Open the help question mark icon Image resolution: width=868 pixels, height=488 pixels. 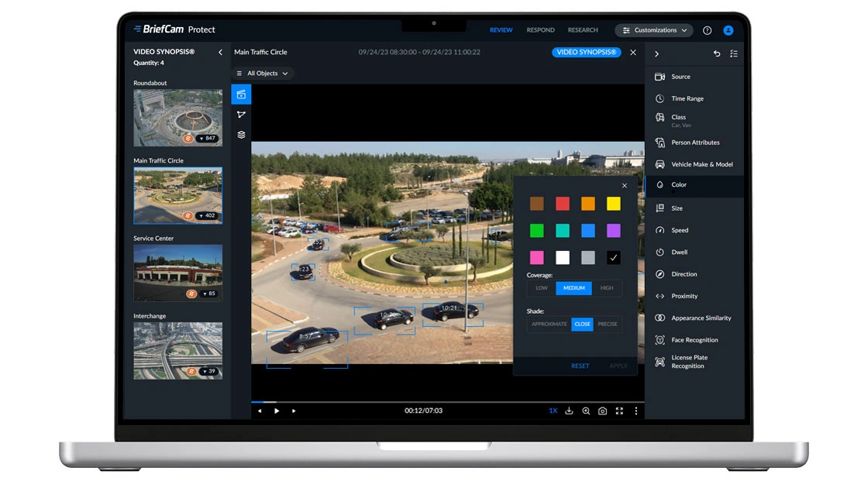coord(707,30)
